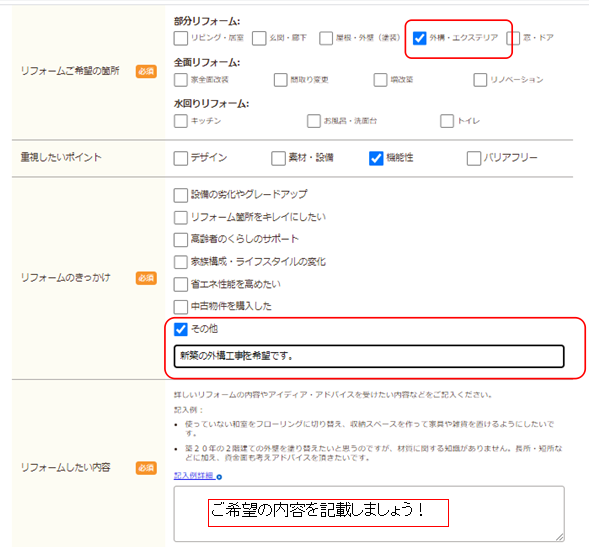Check the お風呂・洗面台 checkbox
The width and height of the screenshot is (589, 548).
click(x=314, y=121)
